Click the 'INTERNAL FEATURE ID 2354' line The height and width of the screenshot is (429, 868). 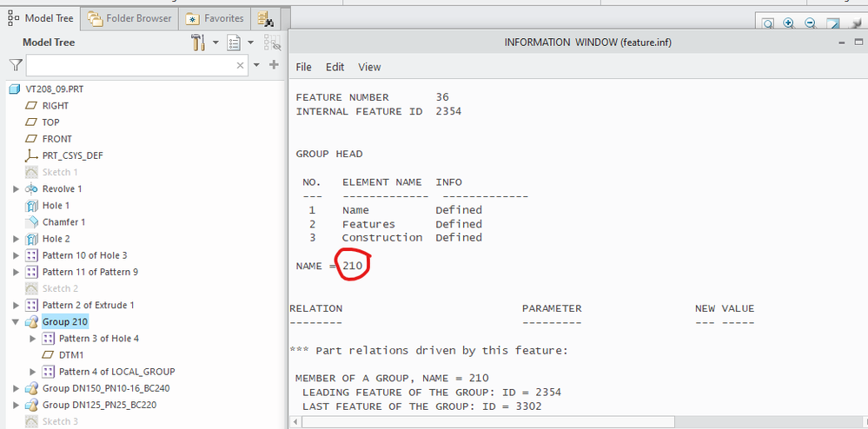point(379,111)
